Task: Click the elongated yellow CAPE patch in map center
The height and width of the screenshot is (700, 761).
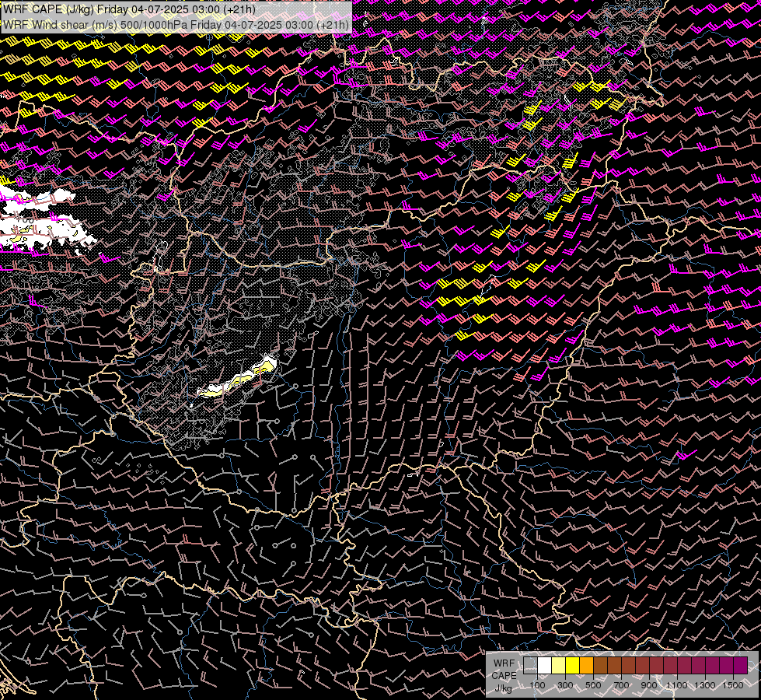Action: pyautogui.click(x=238, y=379)
